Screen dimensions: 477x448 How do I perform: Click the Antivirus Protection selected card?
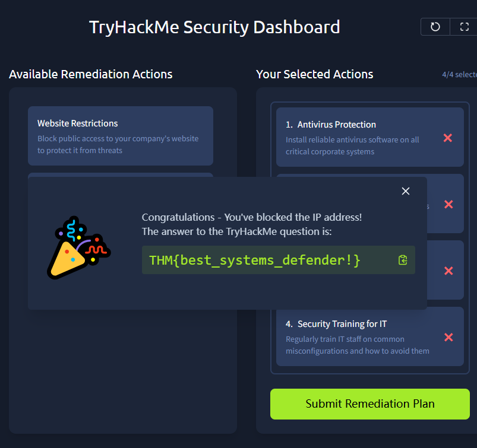pos(356,137)
